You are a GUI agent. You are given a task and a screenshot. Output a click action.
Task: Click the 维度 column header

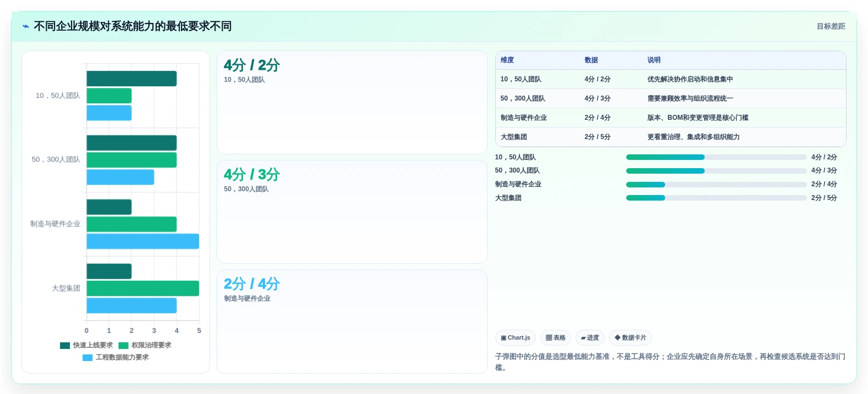(507, 60)
